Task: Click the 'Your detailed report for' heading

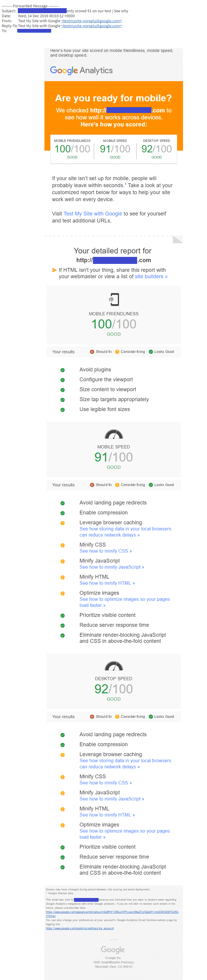Action: 113,251
